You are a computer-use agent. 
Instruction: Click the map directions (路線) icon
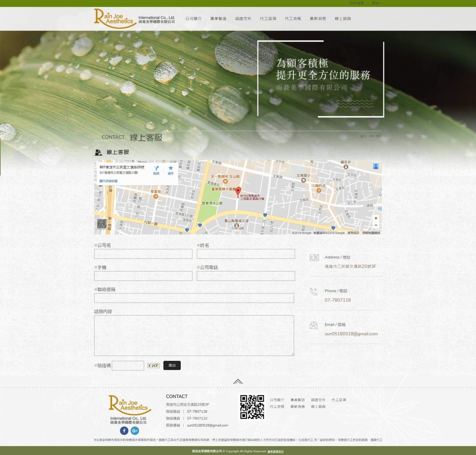pos(156,170)
